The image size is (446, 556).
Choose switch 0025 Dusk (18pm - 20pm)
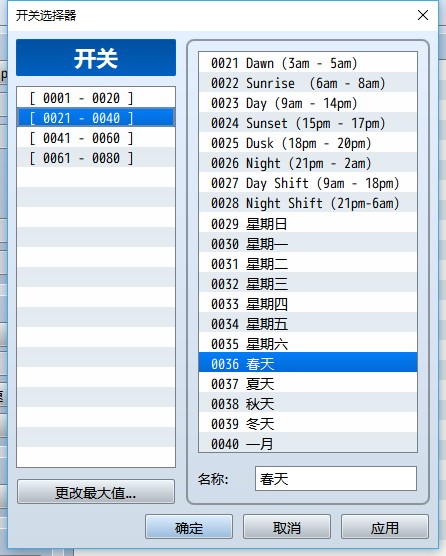coord(308,143)
